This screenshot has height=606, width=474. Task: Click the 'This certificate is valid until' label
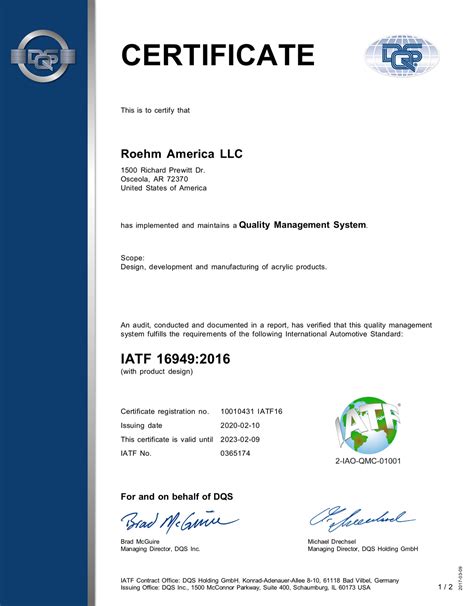pos(167,439)
